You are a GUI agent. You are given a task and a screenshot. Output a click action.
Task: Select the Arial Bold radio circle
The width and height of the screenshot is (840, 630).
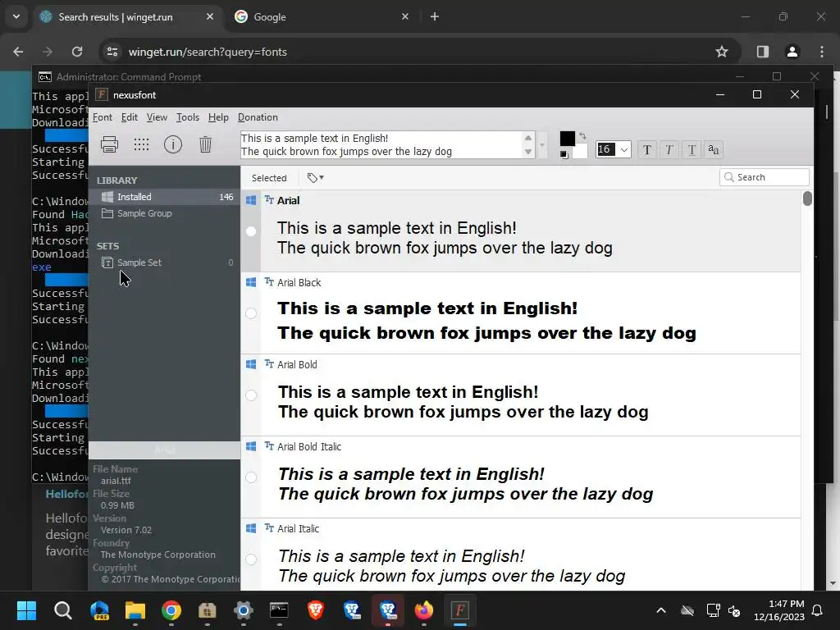tap(251, 395)
